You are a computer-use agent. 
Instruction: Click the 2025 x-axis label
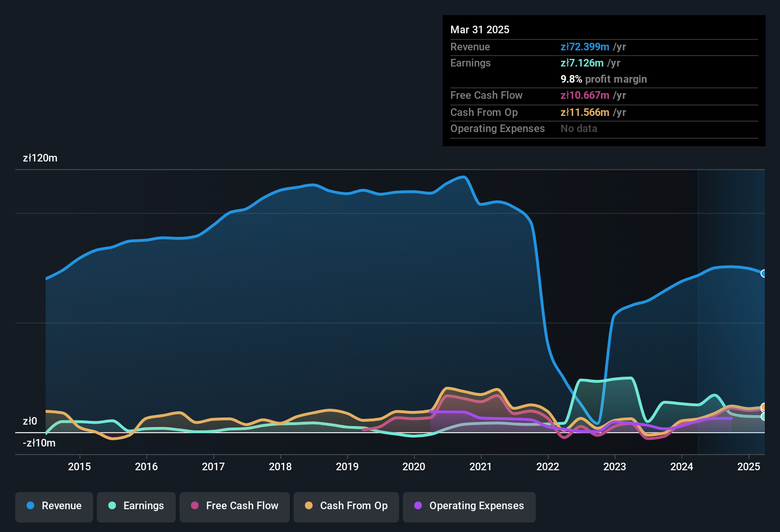coord(749,466)
